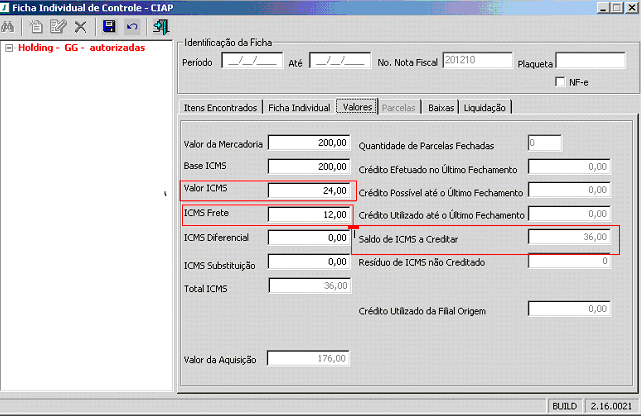
Task: Close the Ficha Individual de Controle window
Action: [632, 8]
